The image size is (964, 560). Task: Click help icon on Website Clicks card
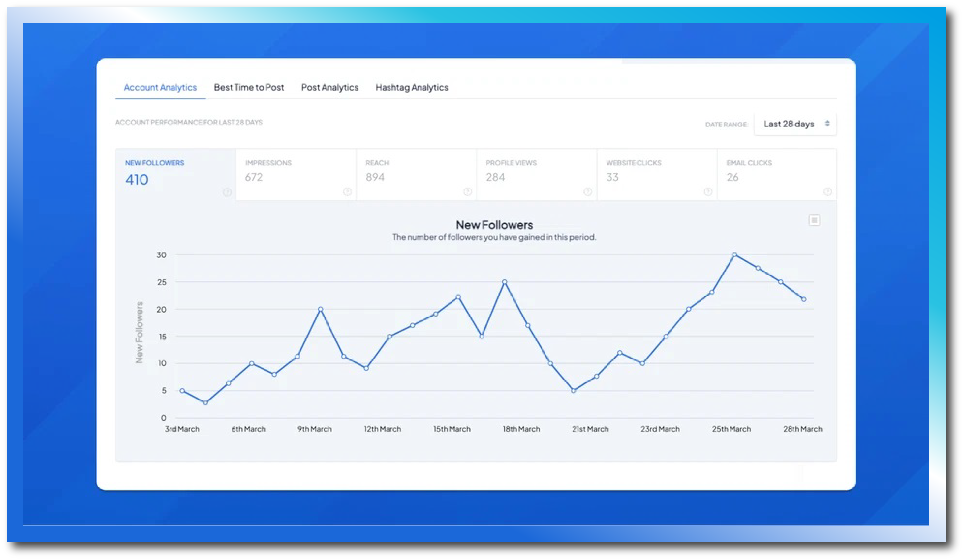tap(708, 192)
